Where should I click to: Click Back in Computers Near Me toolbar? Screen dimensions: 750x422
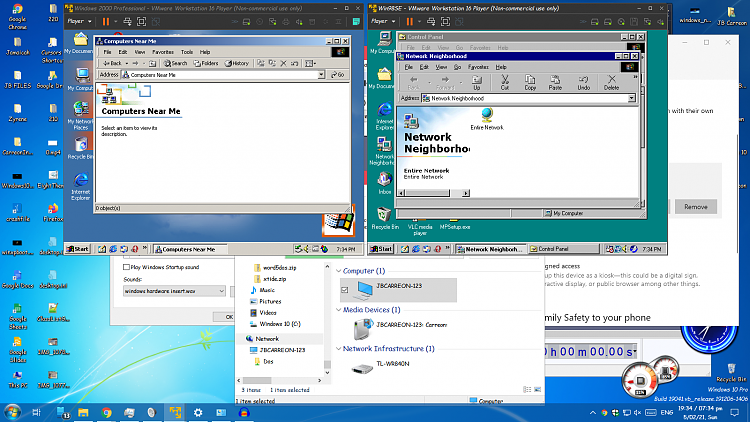(113, 63)
